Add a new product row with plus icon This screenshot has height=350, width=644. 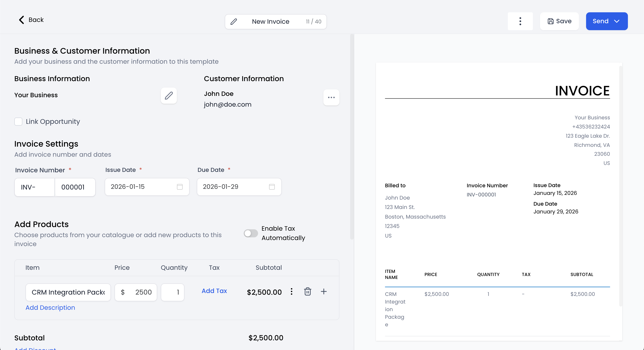324,291
